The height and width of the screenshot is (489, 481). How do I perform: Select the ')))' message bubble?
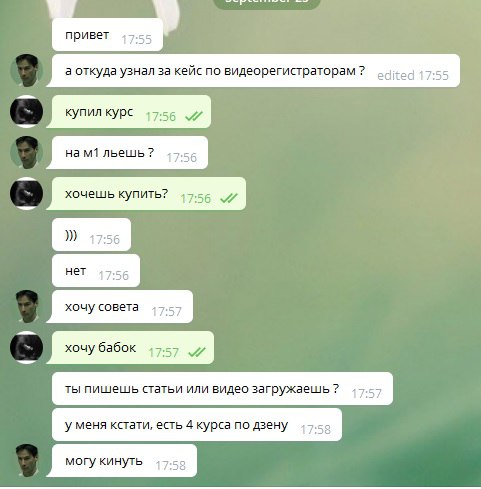click(91, 235)
